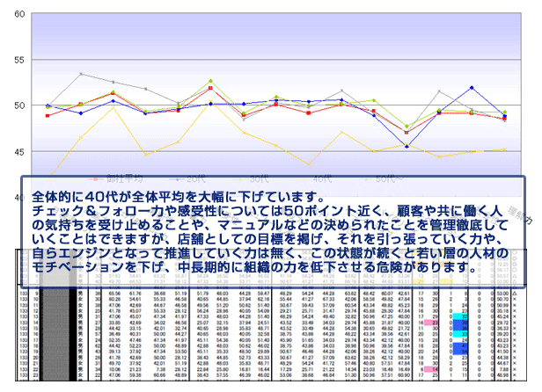Click cell 60.90 in table row 23
The width and height of the screenshot is (542, 392).
pyautogui.click(x=404, y=375)
